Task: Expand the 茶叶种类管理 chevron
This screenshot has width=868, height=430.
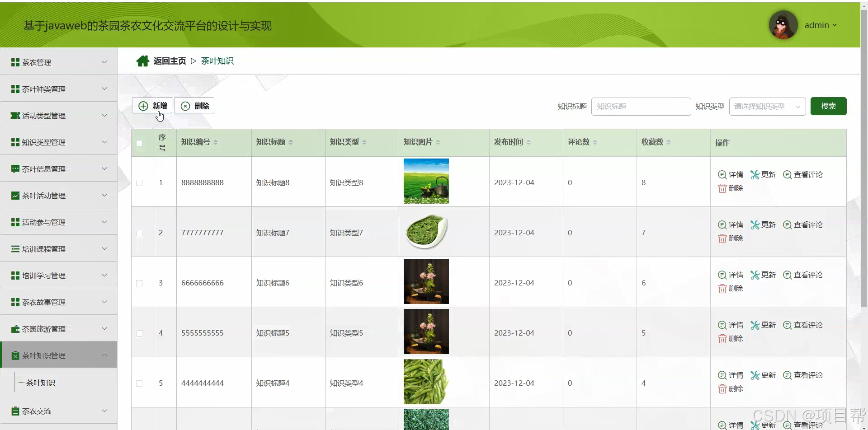Action: (x=104, y=89)
